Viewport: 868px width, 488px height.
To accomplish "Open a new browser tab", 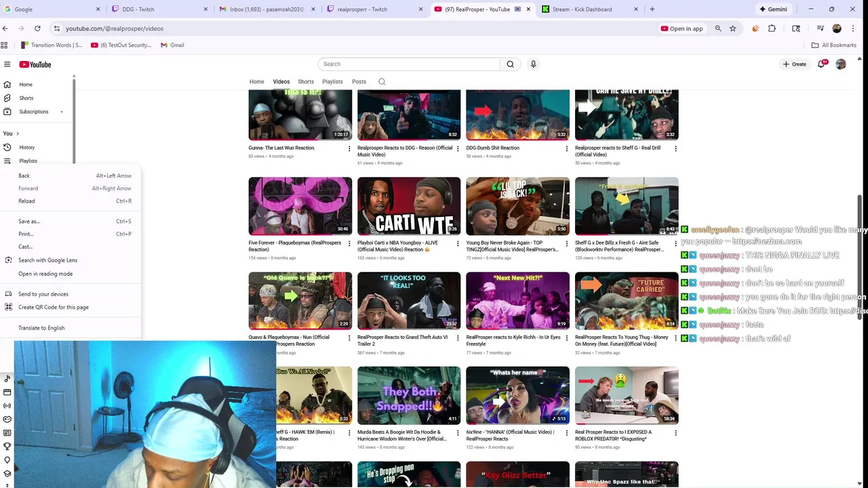I will coord(652,9).
